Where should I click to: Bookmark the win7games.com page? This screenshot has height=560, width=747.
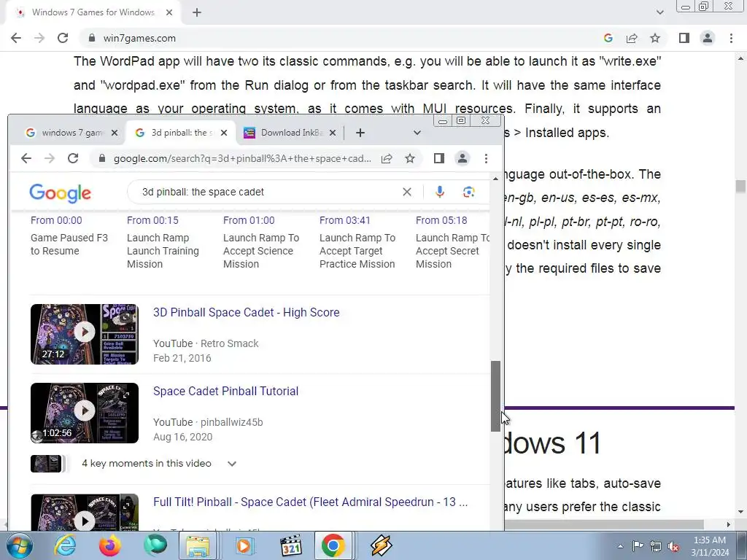pyautogui.click(x=655, y=38)
